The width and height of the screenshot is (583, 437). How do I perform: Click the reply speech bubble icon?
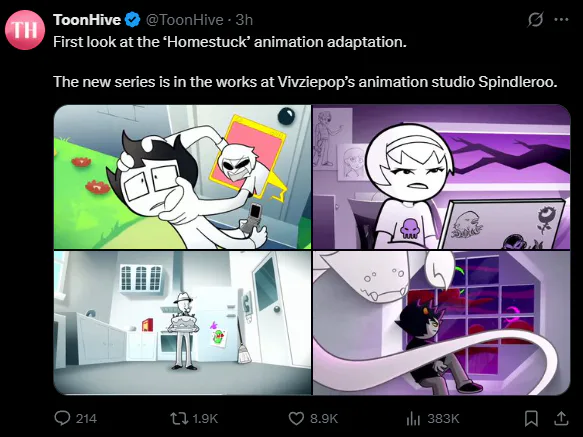coord(62,418)
